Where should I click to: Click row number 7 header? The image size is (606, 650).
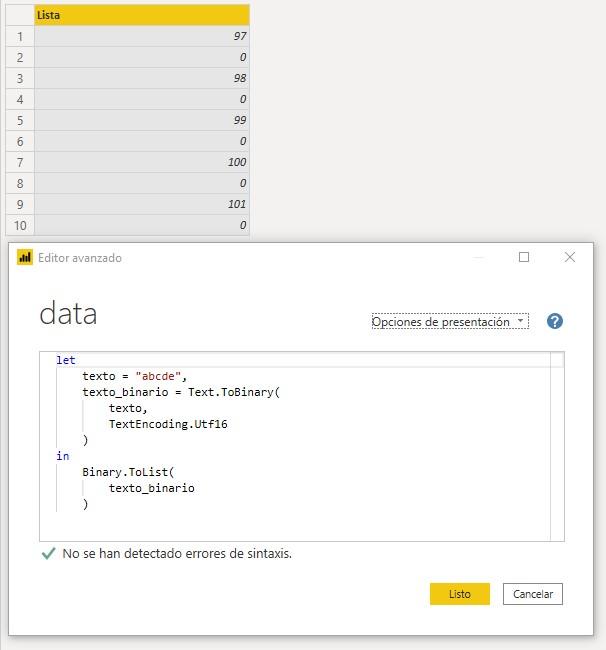click(x=20, y=162)
